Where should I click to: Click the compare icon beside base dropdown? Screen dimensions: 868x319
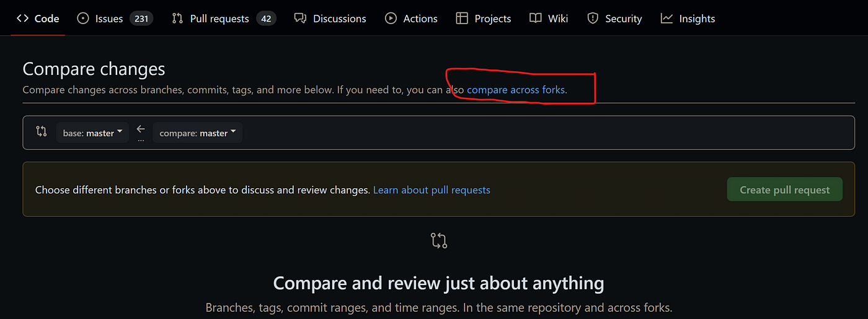click(42, 131)
